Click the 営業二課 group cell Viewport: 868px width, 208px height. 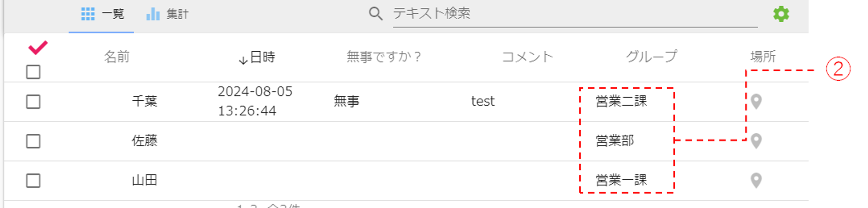point(621,101)
